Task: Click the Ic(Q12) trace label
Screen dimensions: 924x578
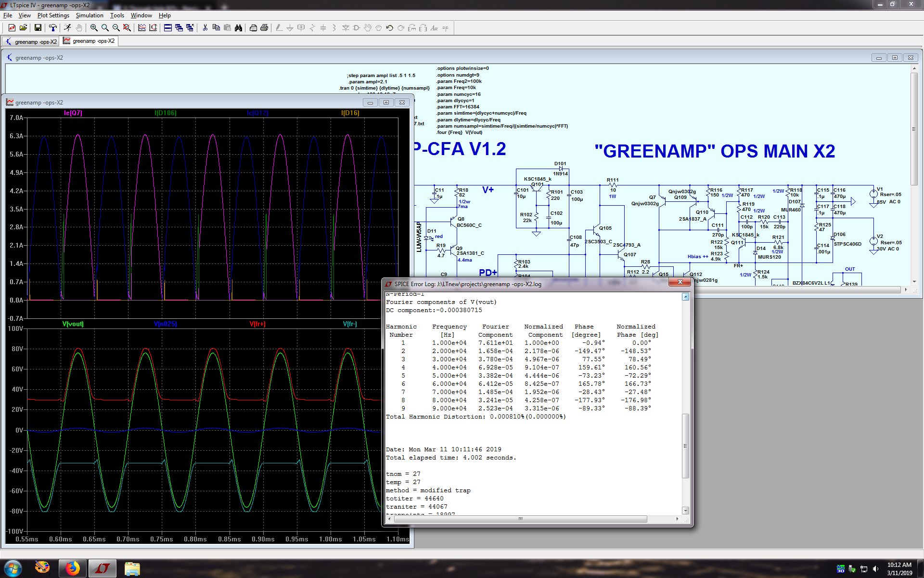Action: tap(257, 113)
